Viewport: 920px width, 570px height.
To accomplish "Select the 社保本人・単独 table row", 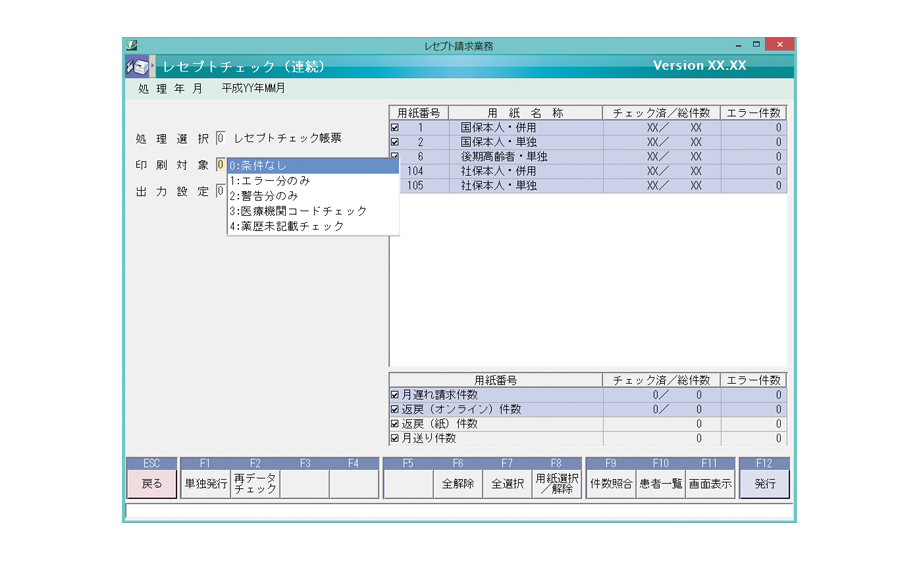I will (x=498, y=186).
